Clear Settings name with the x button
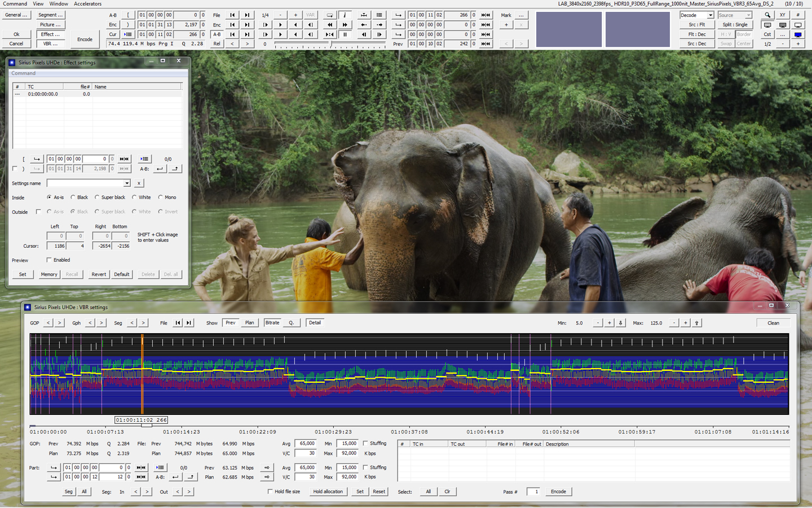Image resolution: width=812 pixels, height=508 pixels. click(x=139, y=183)
